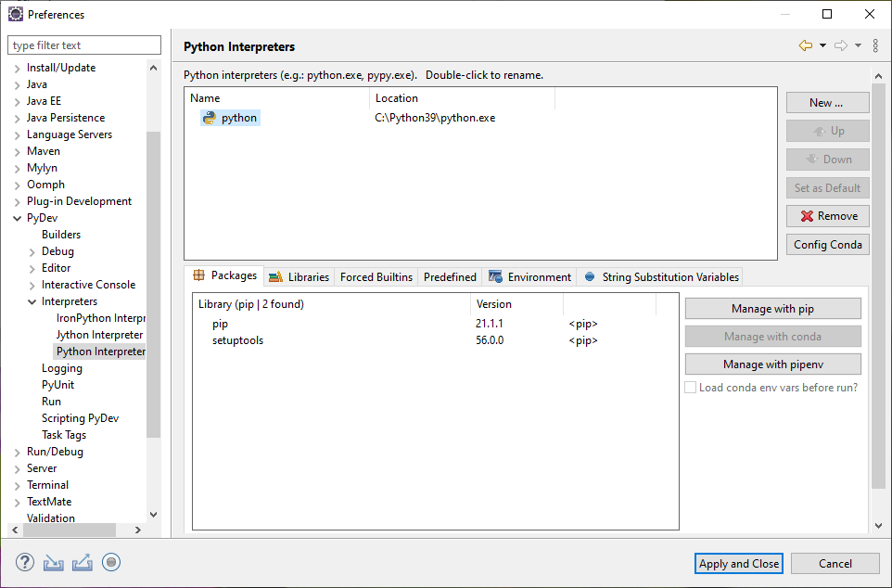Click the Help question mark icon
Screen dimensions: 892x588
23,562
